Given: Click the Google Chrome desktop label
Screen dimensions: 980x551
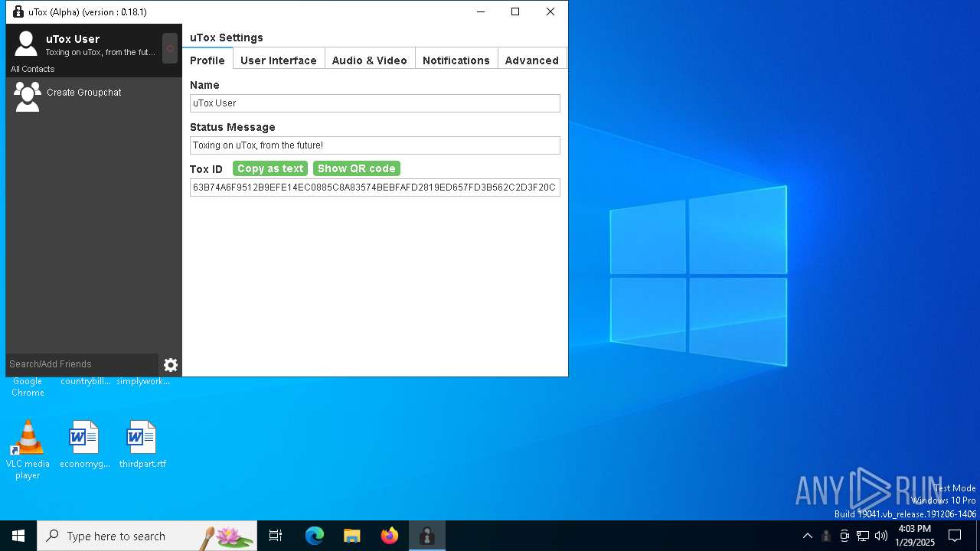Looking at the screenshot, I should 28,387.
